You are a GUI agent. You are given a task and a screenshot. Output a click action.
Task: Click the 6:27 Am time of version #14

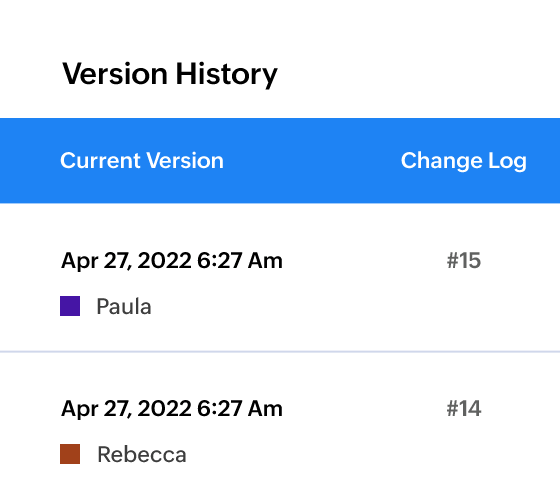(240, 408)
